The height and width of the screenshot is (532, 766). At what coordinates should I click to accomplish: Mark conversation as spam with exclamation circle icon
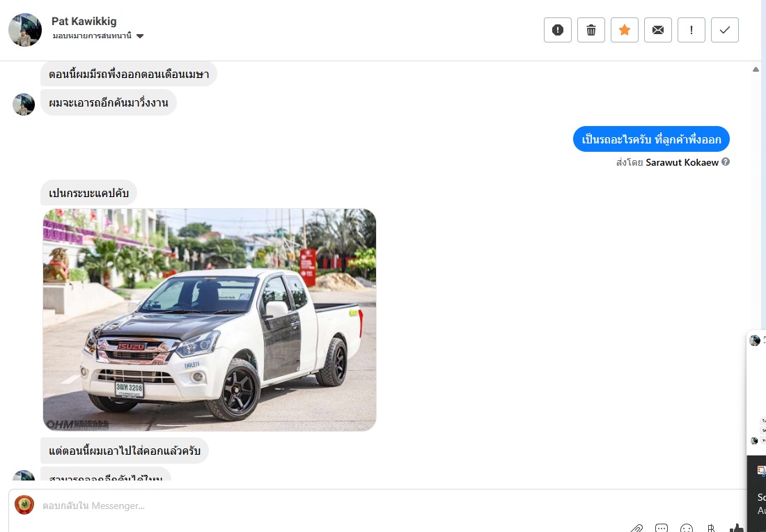coord(557,30)
